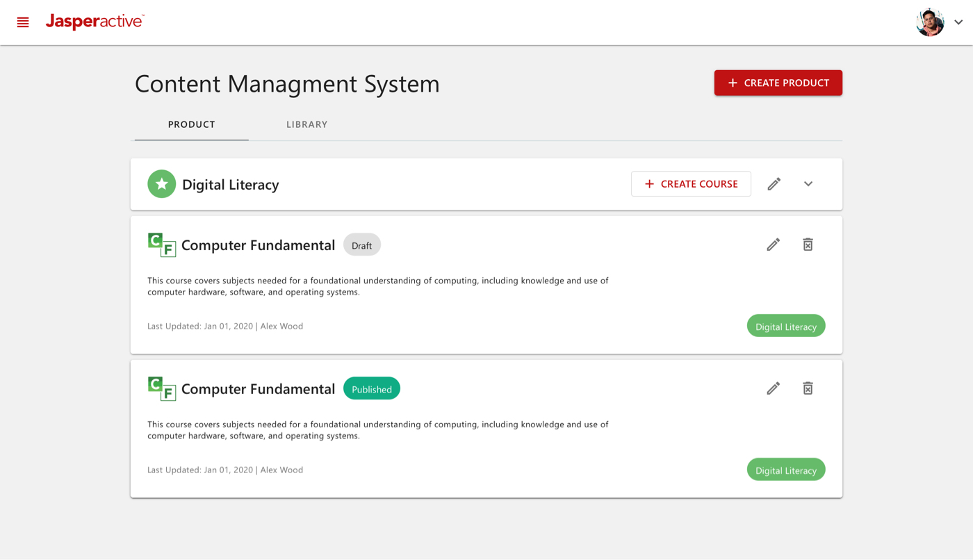Viewport: 973px width, 560px height.
Task: Collapse the Digital Literacy product chevron
Action: (x=808, y=184)
